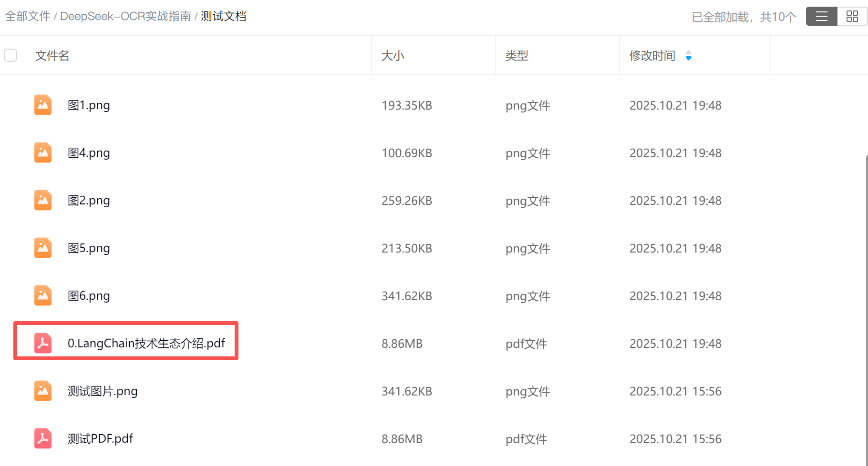Click 341.62KB size of 图6.png
Image resolution: width=868 pixels, height=466 pixels.
coord(407,296)
